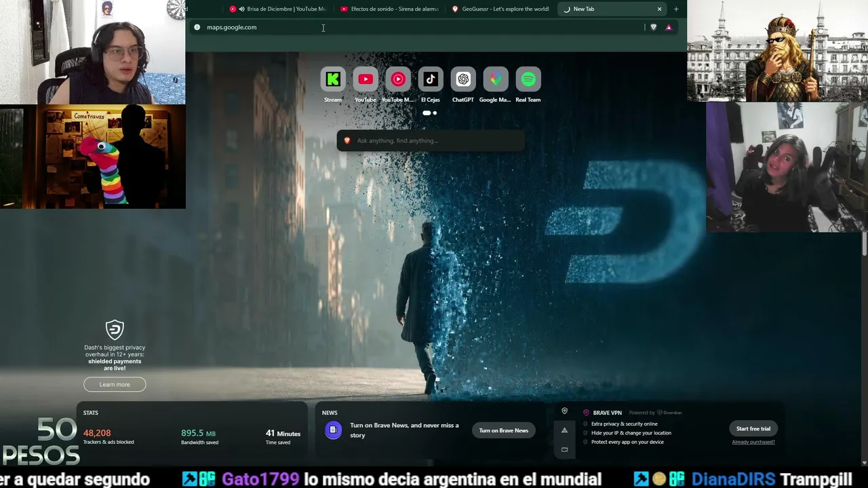Open the YouTube Music shortcut icon
This screenshot has height=488, width=868.
pyautogui.click(x=398, y=79)
